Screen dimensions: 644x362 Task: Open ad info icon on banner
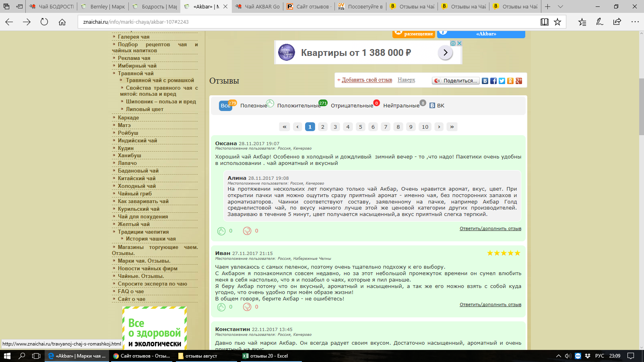453,43
